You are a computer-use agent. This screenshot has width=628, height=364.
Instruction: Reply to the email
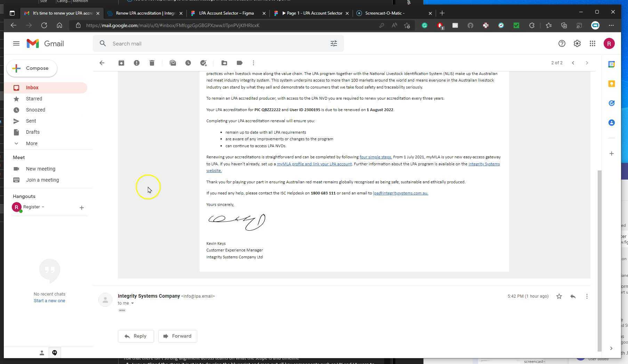[x=136, y=336]
